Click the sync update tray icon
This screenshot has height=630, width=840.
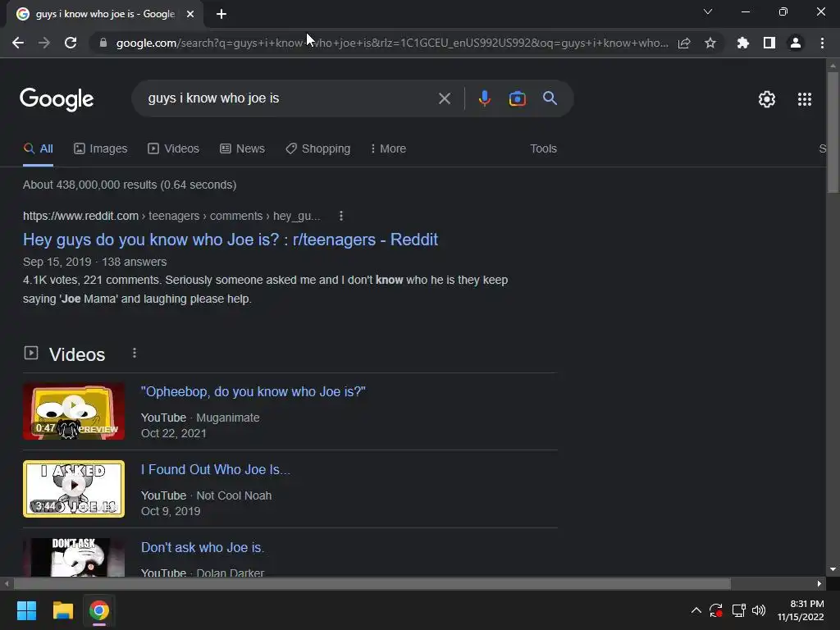716,610
